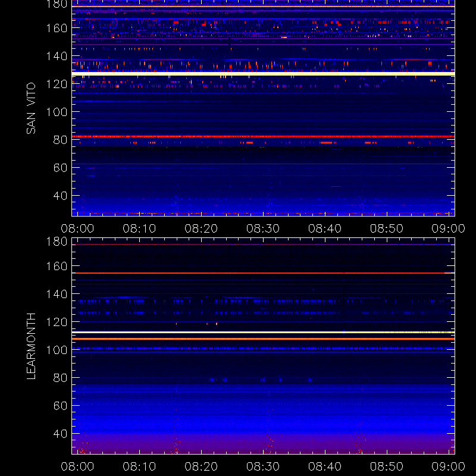The image size is (476, 476).
Task: Pick the 140 tick label on Learmonth plot
Action: click(x=57, y=294)
